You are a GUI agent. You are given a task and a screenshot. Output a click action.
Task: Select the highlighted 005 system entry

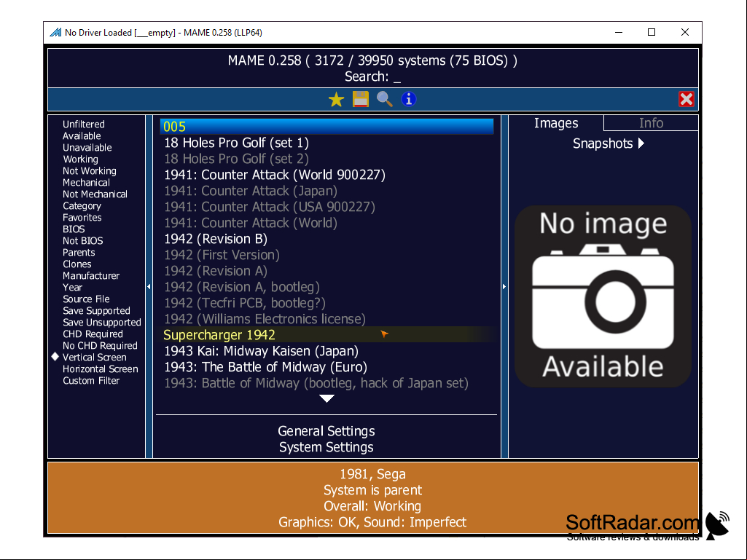tap(326, 127)
